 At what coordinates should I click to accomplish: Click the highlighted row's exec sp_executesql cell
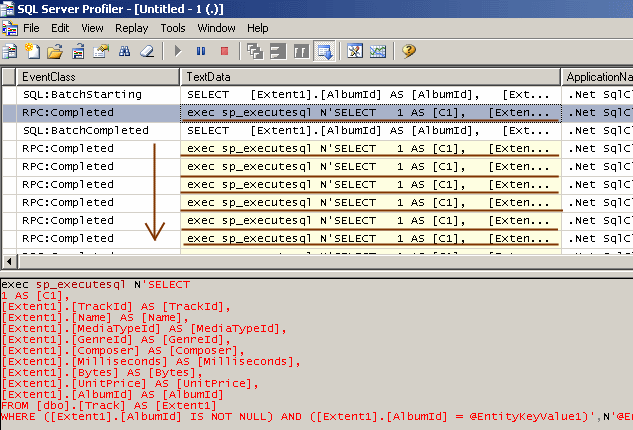point(371,113)
